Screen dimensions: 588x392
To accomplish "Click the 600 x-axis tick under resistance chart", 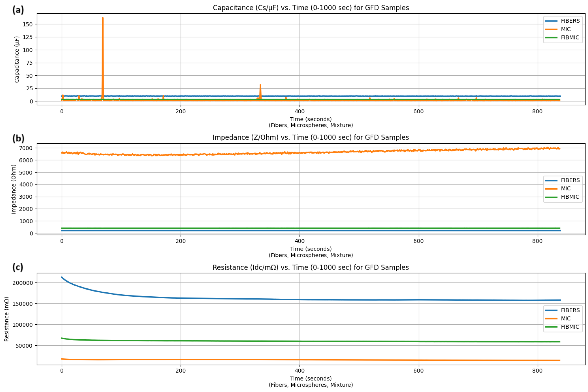I will coord(418,371).
